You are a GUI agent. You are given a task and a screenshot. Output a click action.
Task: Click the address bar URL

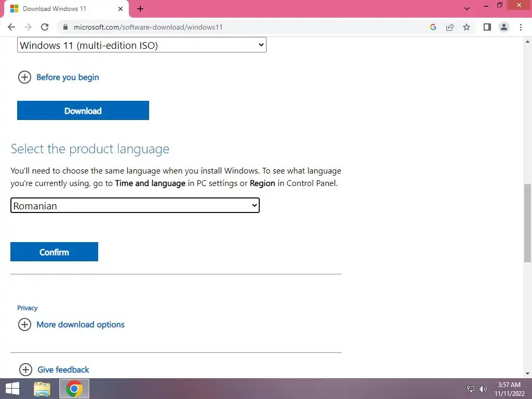(x=148, y=27)
